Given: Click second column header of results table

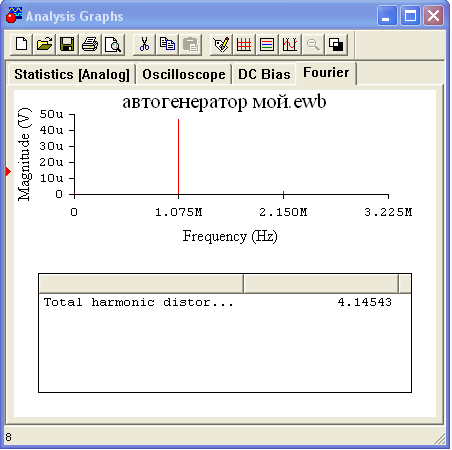Looking at the screenshot, I should click(x=321, y=284).
